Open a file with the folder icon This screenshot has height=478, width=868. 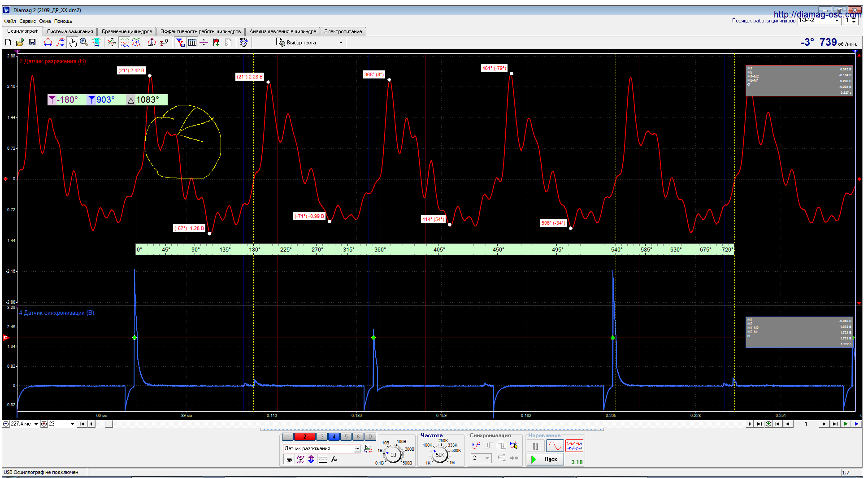[20, 42]
